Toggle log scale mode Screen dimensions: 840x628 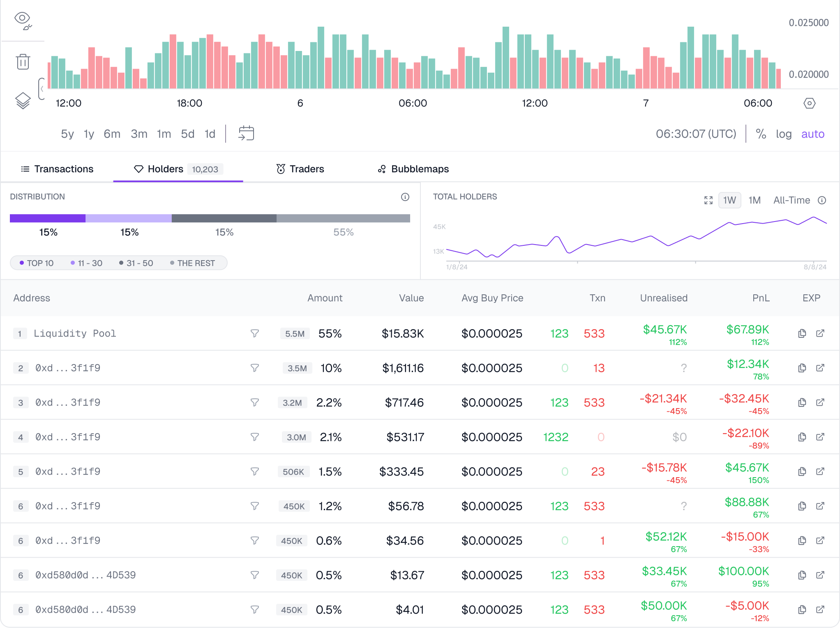(783, 134)
